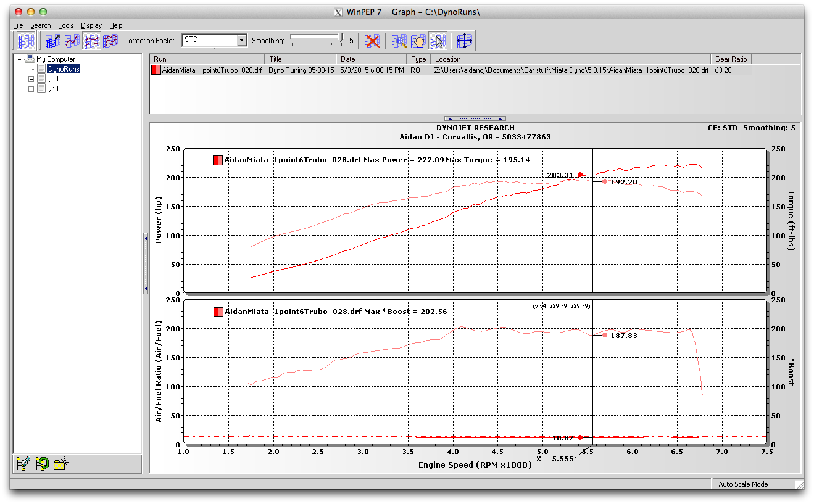
Task: Collapse the My Computer tree node
Action: (20, 59)
